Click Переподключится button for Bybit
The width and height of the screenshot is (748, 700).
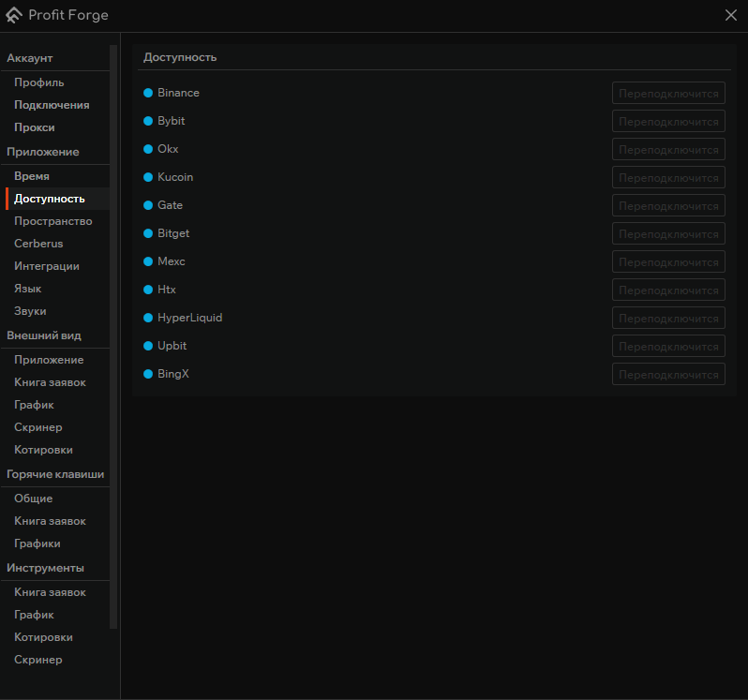[x=668, y=121]
